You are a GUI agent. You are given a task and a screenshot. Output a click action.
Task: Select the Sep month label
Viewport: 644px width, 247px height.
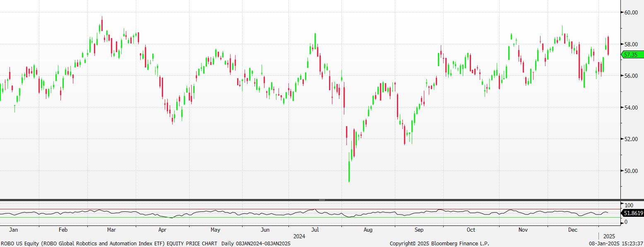419,230
